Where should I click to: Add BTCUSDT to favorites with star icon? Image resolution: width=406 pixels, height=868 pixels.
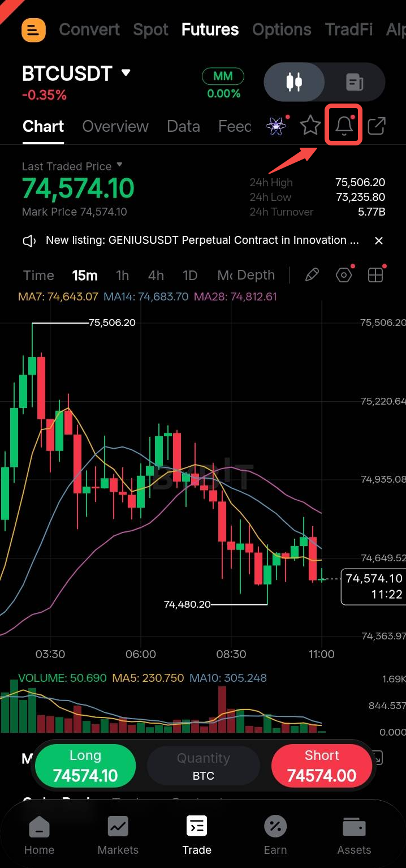[x=310, y=126]
